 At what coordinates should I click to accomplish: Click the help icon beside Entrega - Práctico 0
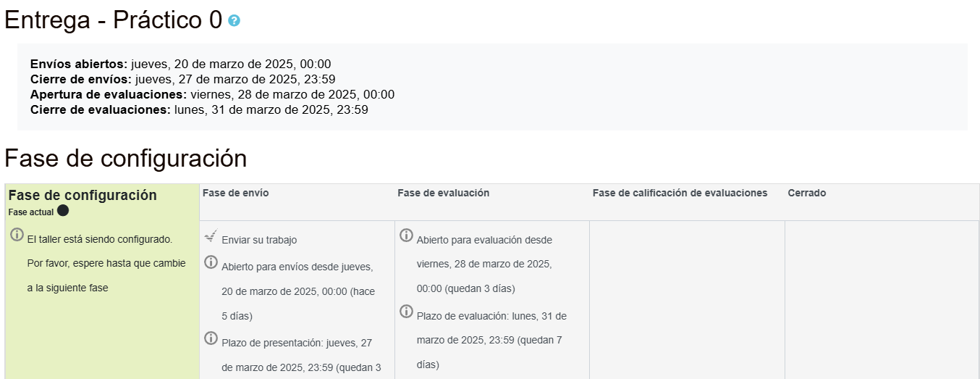[x=234, y=21]
